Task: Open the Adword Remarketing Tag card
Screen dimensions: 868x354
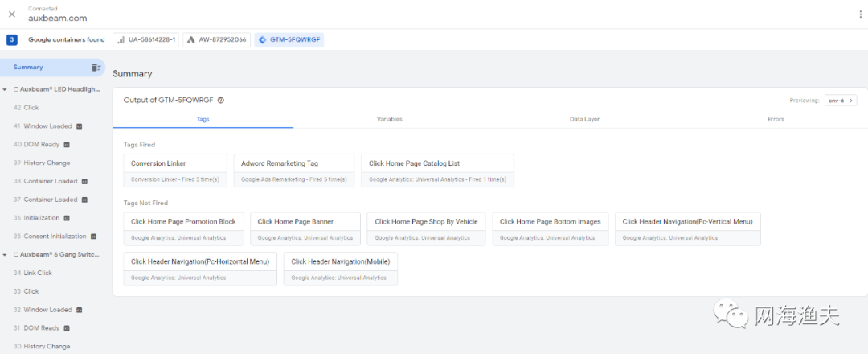Action: (x=294, y=171)
